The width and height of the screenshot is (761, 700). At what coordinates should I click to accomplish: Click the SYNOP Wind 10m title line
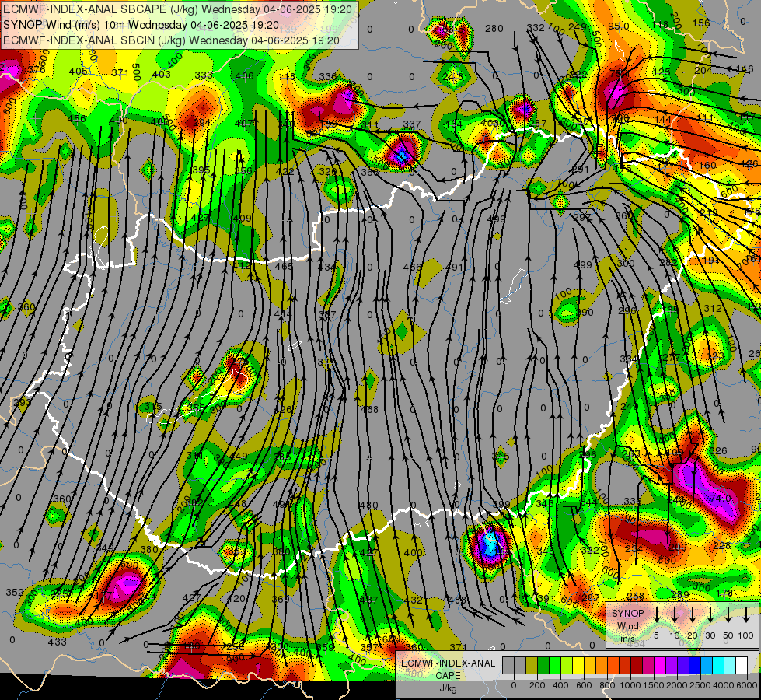pos(141,25)
